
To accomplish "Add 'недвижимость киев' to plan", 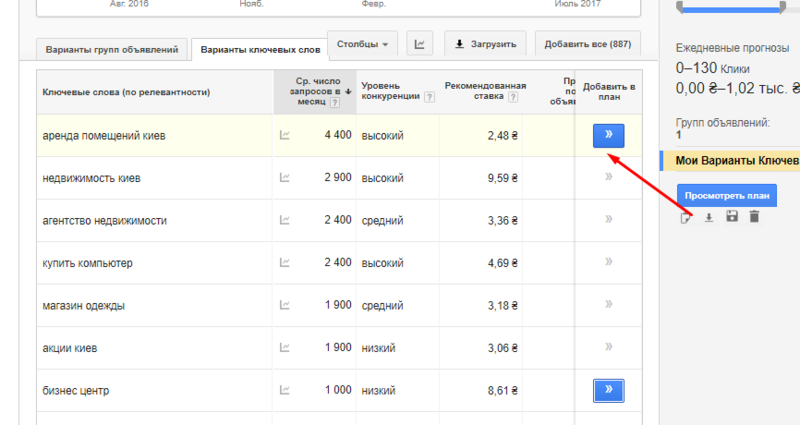I will tap(608, 177).
